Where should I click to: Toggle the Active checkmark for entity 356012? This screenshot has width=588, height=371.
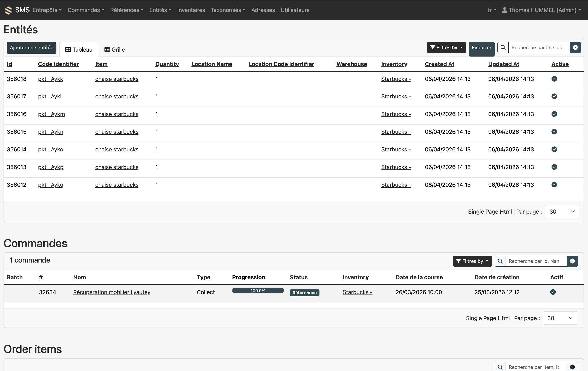[554, 185]
